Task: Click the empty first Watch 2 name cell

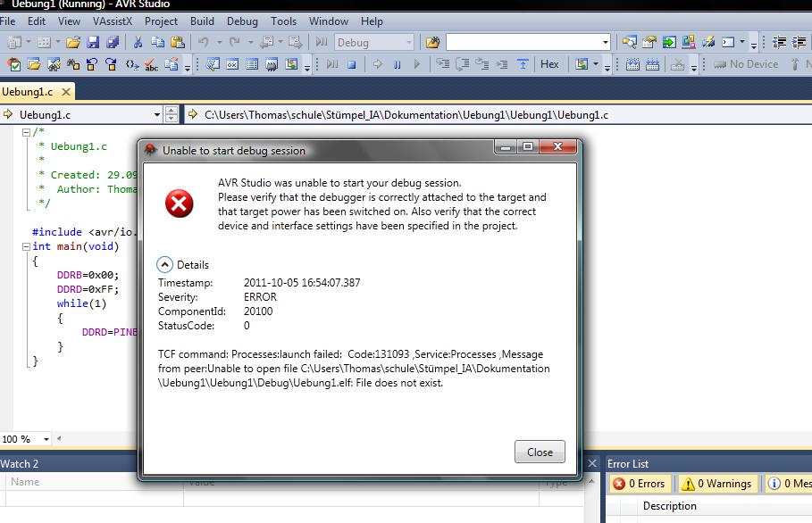Action: coord(95,498)
